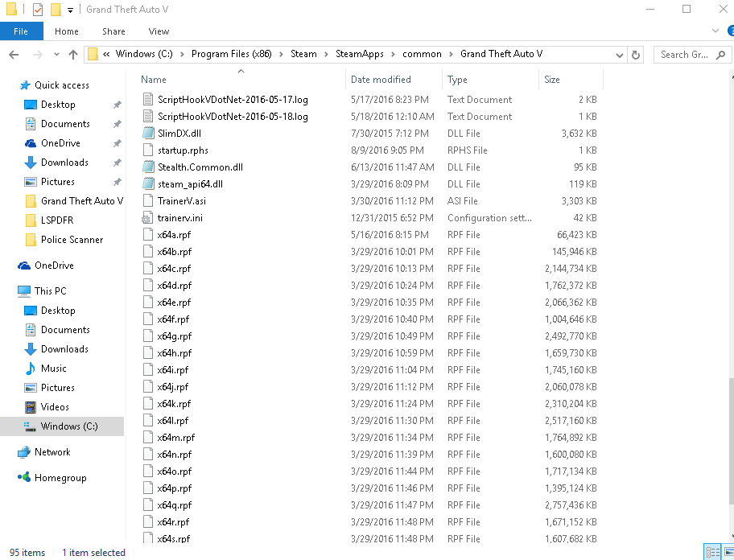Refresh the Grand Theft Auto V folder

click(636, 55)
